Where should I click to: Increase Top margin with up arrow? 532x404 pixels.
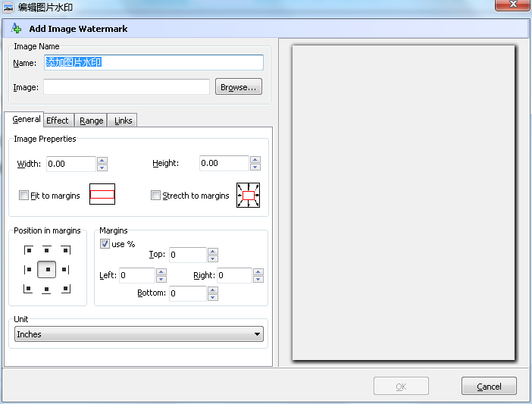point(213,251)
